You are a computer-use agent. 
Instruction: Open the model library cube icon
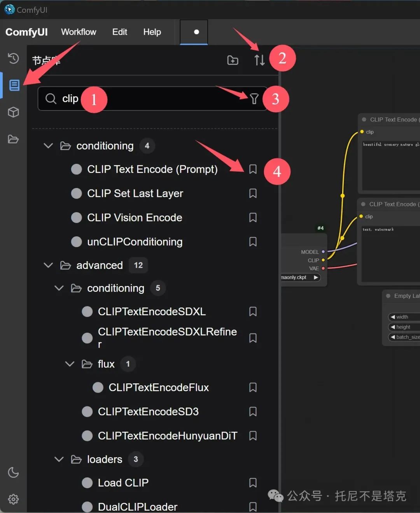tap(14, 112)
